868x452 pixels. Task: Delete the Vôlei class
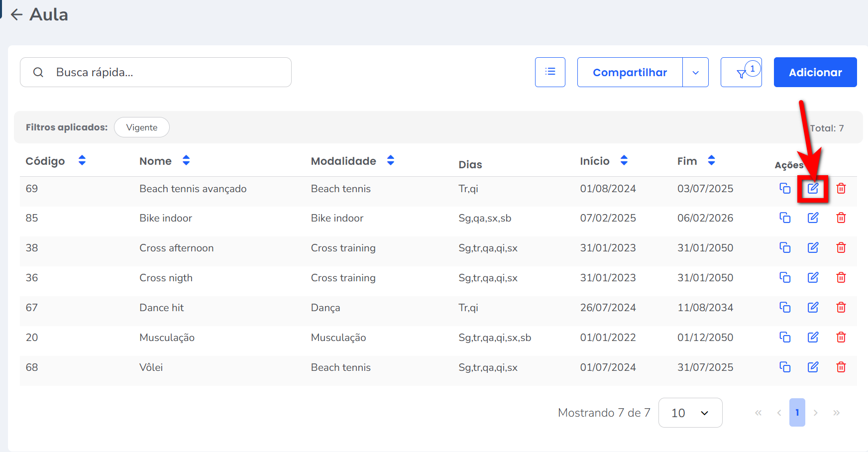pyautogui.click(x=841, y=367)
